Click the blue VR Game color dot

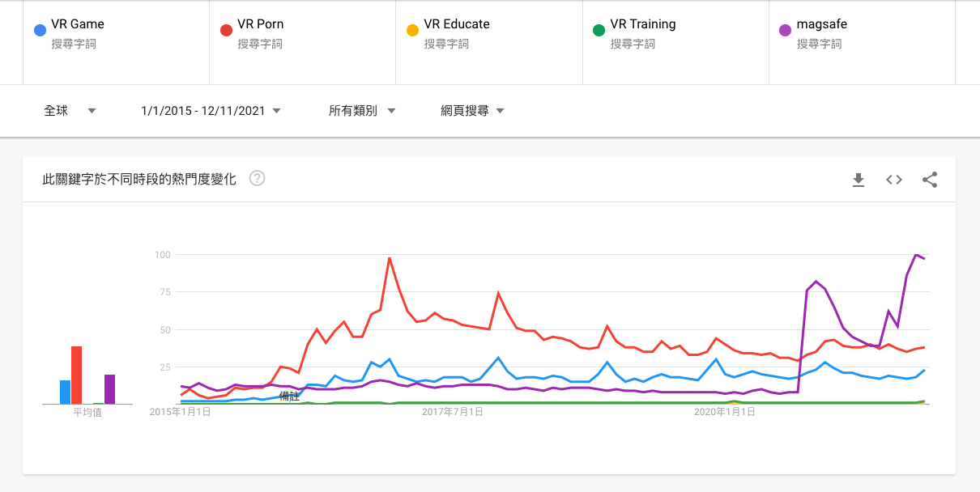click(40, 31)
